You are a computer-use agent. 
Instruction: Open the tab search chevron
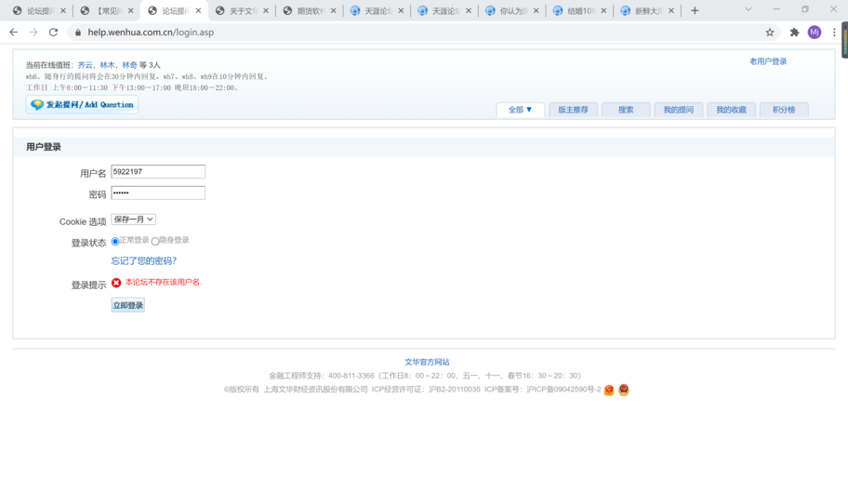(749, 9)
